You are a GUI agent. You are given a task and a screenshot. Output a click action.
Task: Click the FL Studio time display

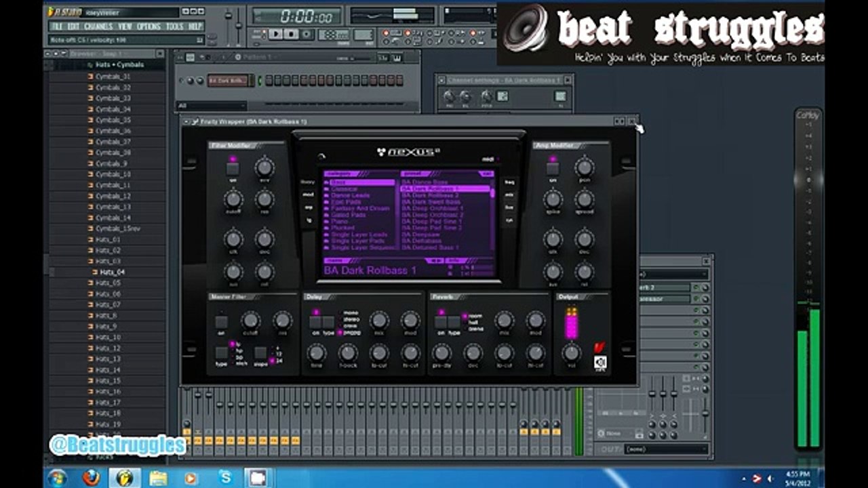298,16
